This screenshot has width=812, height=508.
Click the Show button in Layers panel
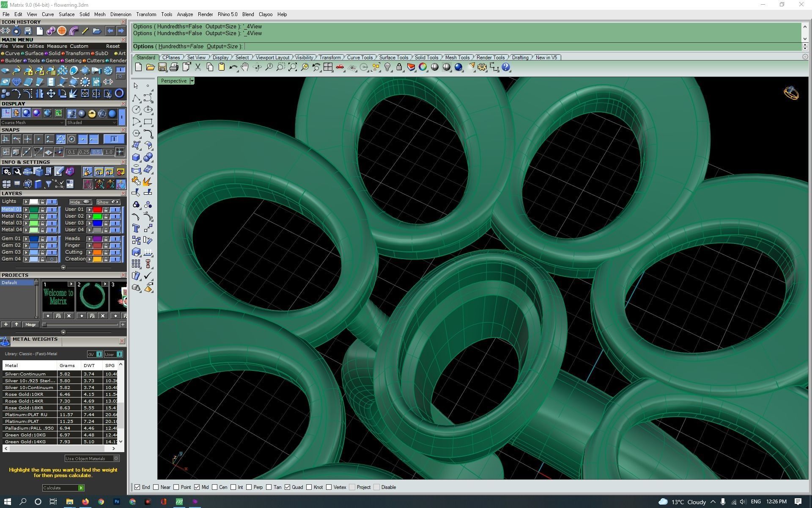click(x=108, y=202)
